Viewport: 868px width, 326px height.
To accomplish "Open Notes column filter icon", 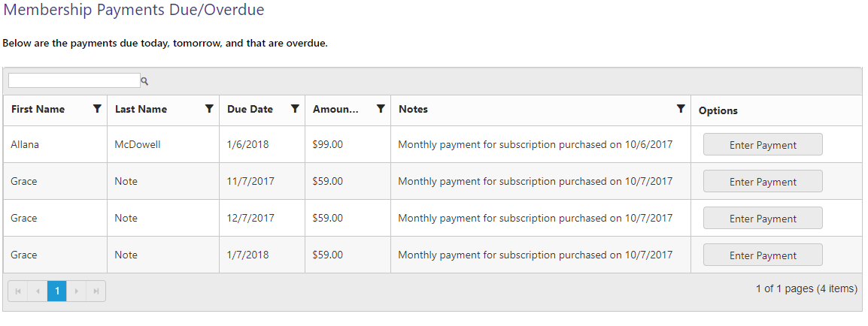I will coord(681,109).
